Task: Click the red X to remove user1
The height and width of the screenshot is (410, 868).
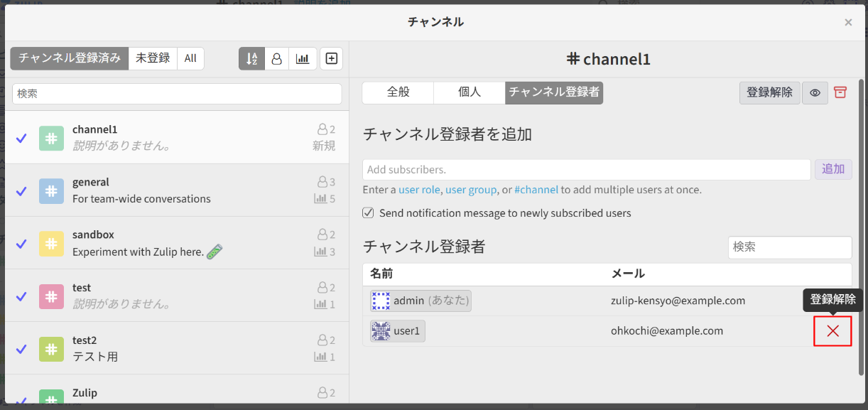Action: point(832,331)
